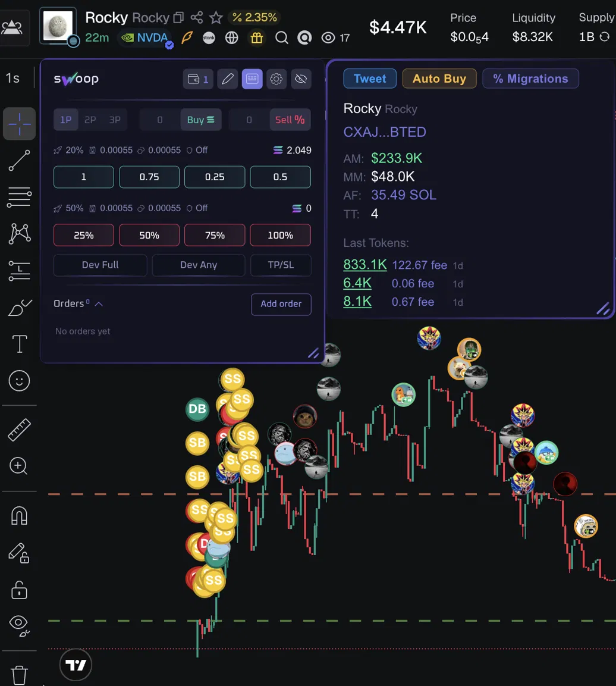Toggle magnet mode in the drawing toolbar
This screenshot has width=616, height=686.
19,515
